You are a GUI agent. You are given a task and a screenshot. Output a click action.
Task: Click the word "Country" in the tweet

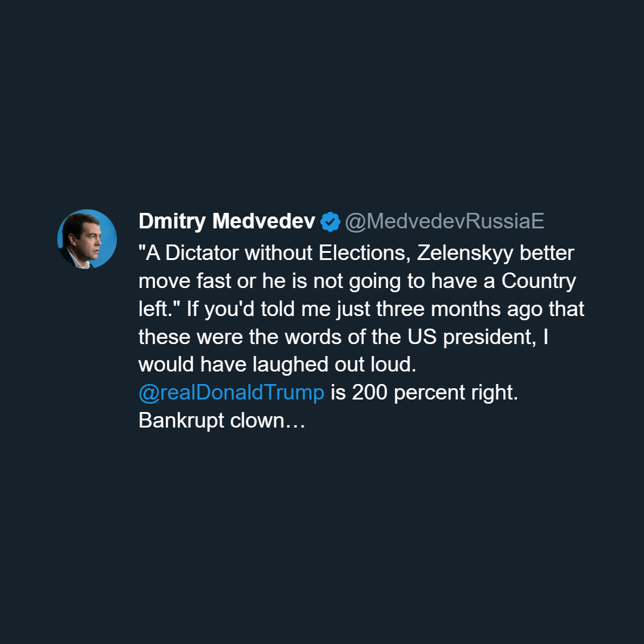pyautogui.click(x=538, y=281)
